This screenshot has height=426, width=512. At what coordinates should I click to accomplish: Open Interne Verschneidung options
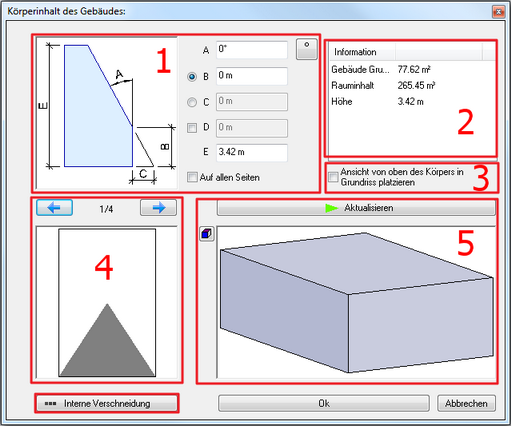click(107, 404)
